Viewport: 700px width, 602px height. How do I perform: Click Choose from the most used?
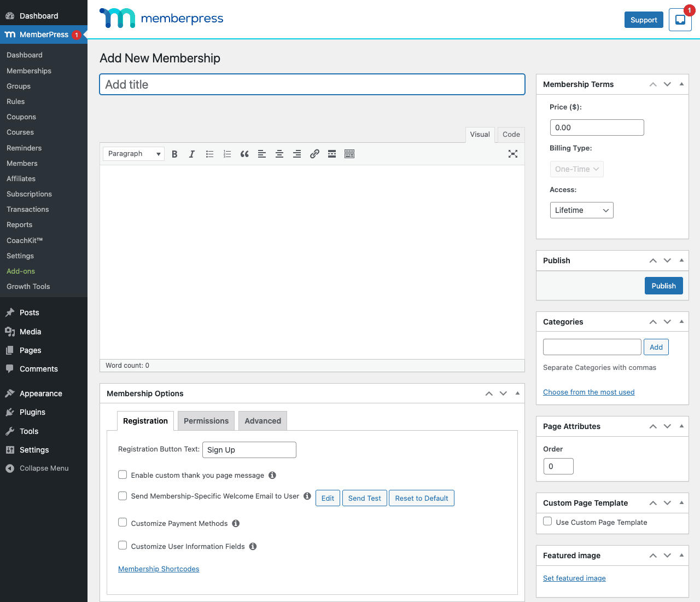[589, 392]
